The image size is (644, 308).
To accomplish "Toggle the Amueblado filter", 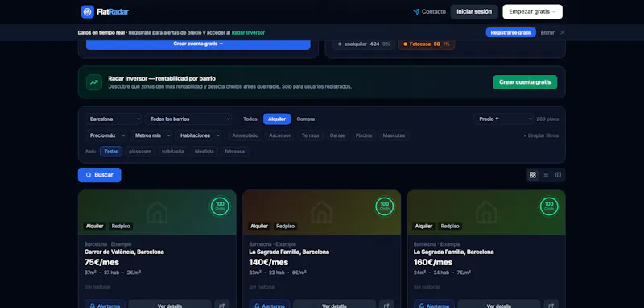I will (x=246, y=135).
